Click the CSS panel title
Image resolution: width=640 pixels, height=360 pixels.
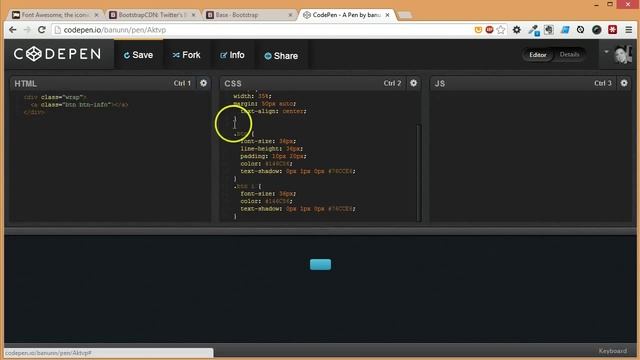tap(233, 84)
